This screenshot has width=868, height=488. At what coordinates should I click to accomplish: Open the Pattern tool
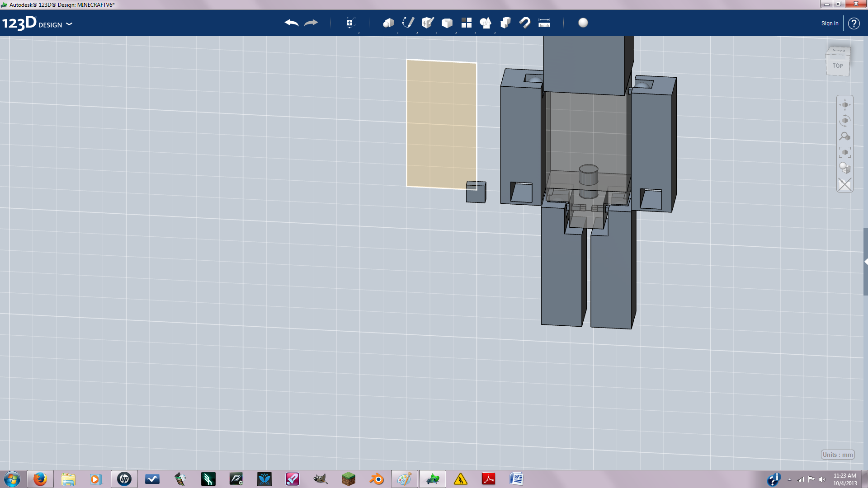coord(466,23)
